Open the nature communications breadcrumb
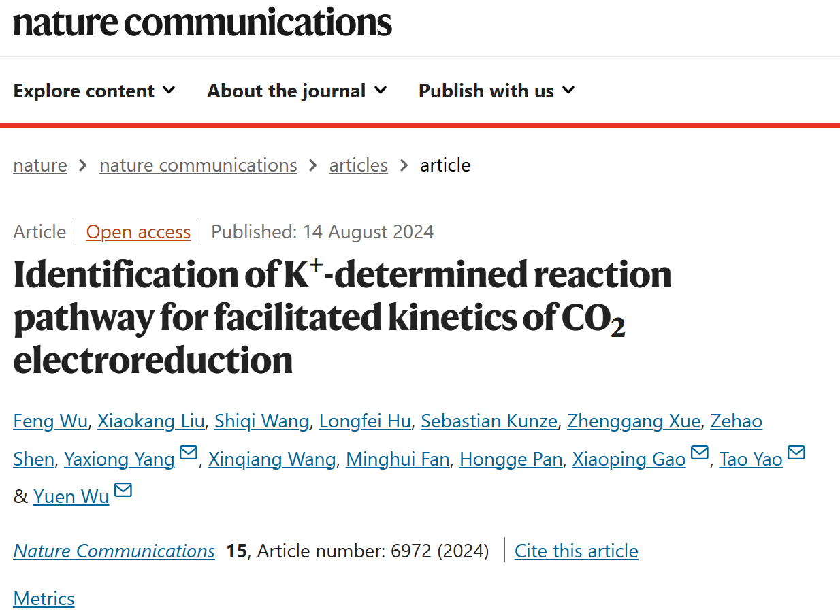This screenshot has width=840, height=616. point(198,165)
